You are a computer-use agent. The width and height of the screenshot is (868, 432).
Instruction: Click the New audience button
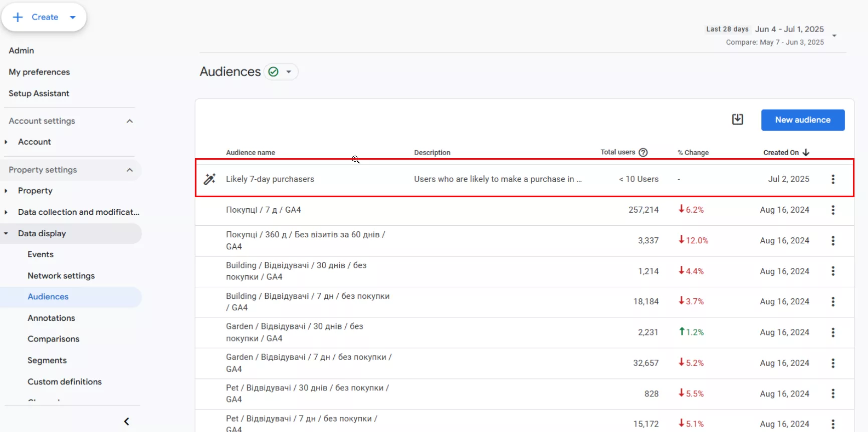pos(802,120)
